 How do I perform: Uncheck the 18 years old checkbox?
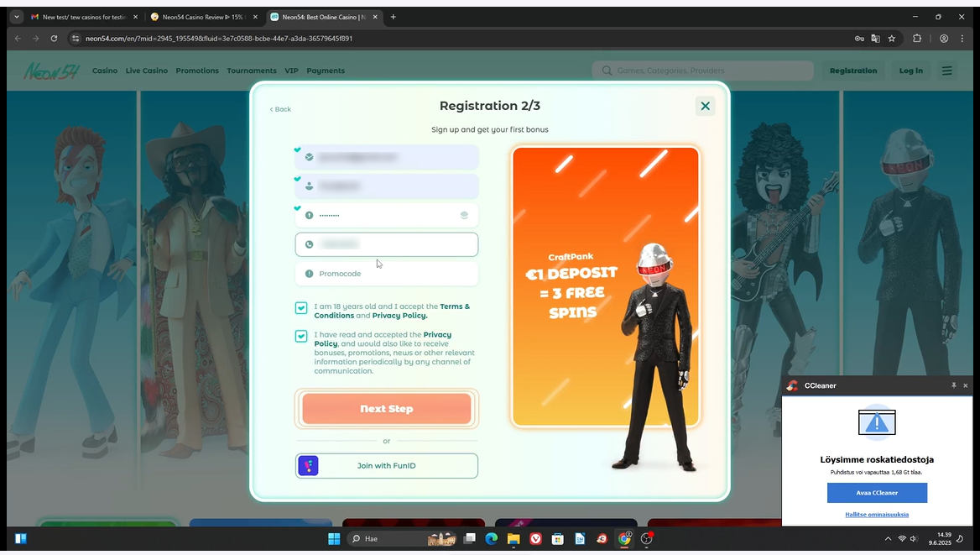(x=301, y=308)
